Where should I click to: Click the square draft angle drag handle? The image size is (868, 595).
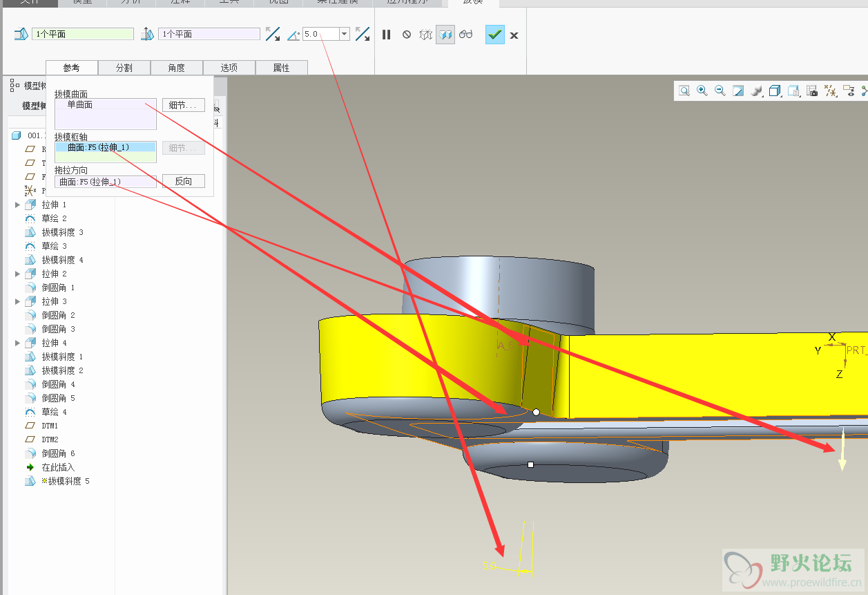pos(530,465)
